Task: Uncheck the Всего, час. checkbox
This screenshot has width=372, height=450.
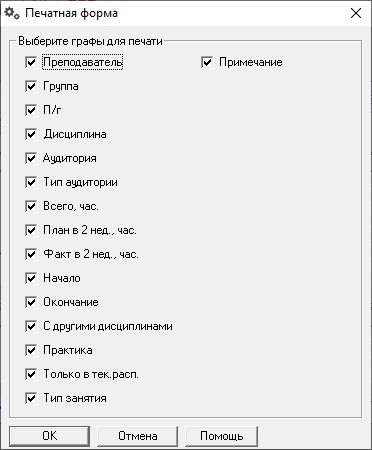Action: point(31,206)
